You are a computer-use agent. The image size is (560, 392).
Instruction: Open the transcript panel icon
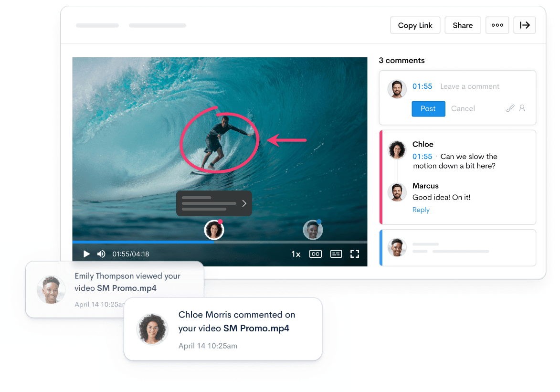point(336,254)
